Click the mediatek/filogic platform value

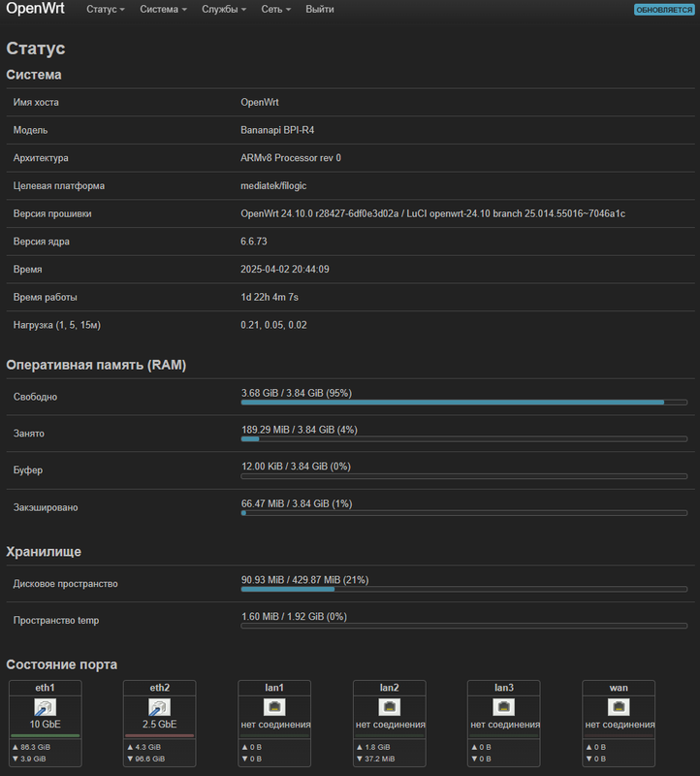[x=273, y=186]
